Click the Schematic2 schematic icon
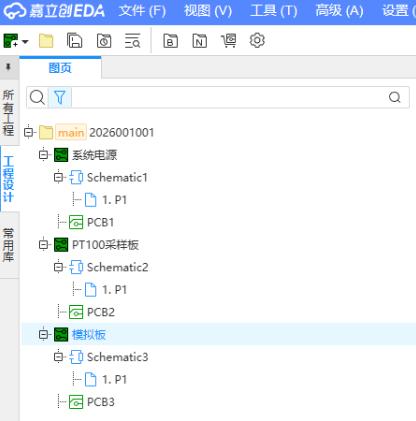The image size is (416, 421). (x=76, y=267)
